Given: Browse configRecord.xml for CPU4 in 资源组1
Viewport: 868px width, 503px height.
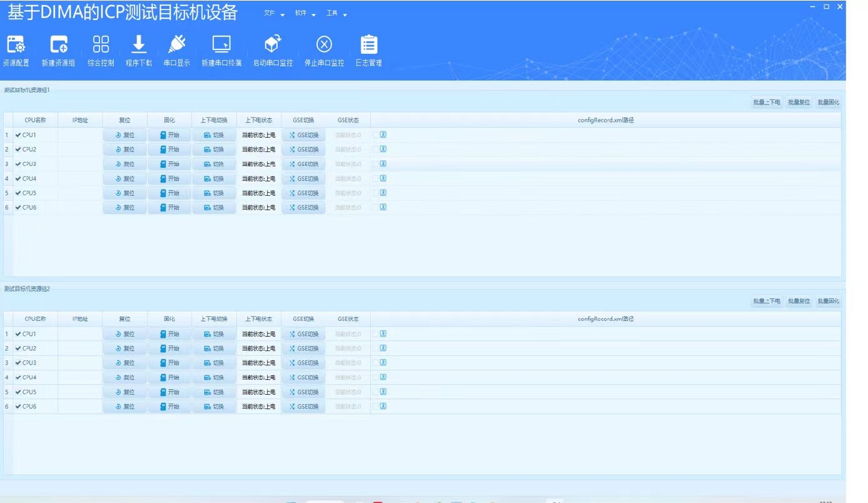Looking at the screenshot, I should coord(383,178).
